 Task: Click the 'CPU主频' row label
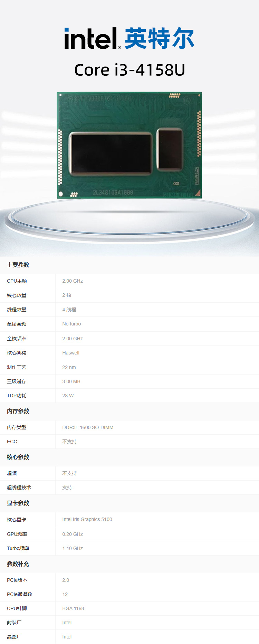coord(17,281)
